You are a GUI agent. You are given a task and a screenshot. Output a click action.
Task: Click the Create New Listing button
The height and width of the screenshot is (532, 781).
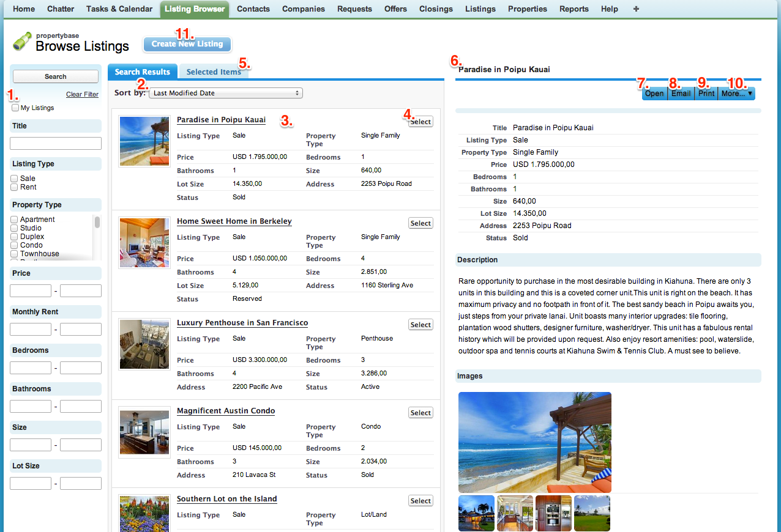point(187,44)
